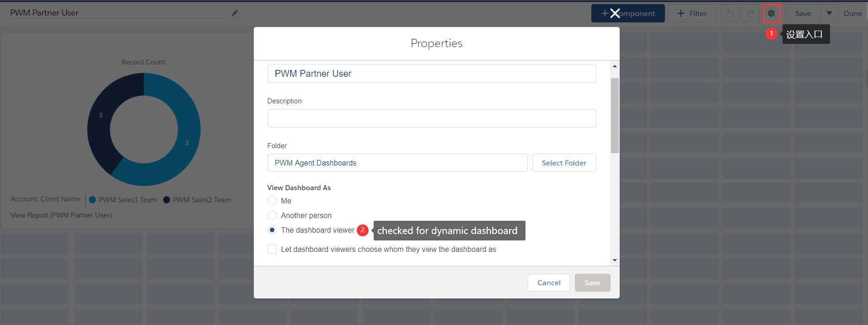
Task: Add a dashboard filter with + Filter
Action: [691, 13]
